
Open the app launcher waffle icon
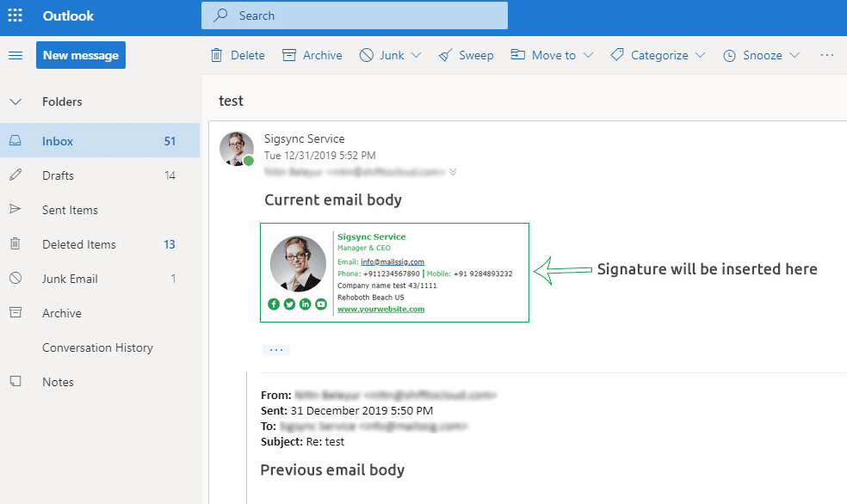click(x=15, y=16)
